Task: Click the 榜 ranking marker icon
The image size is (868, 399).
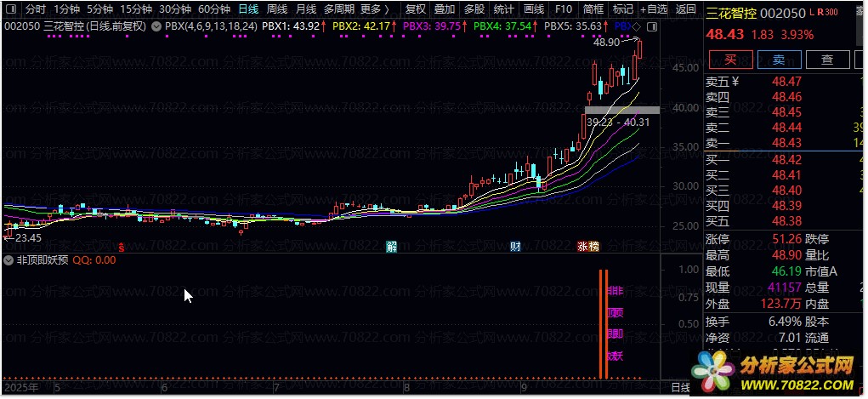Action: click(x=593, y=247)
